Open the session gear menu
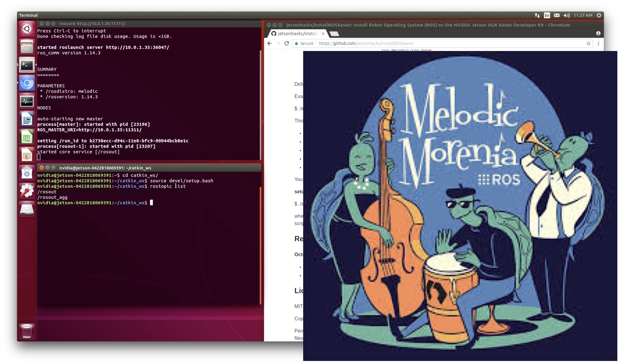Screen dimensions: 621x364 (599, 15)
